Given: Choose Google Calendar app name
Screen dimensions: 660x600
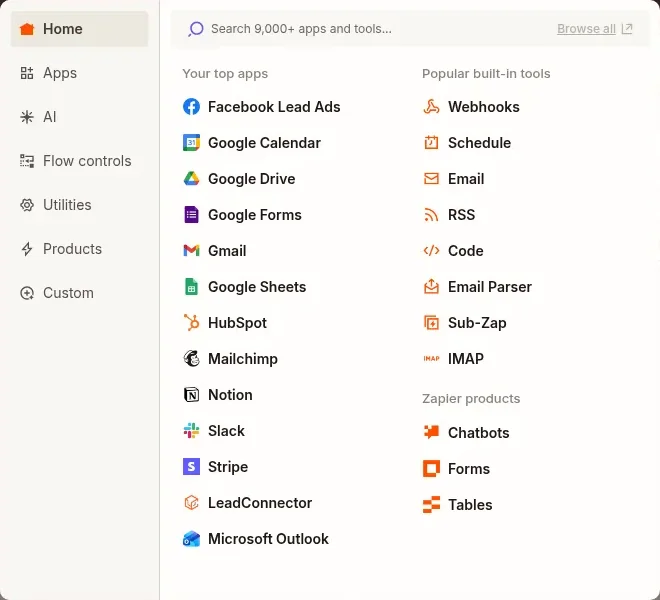Looking at the screenshot, I should [264, 143].
